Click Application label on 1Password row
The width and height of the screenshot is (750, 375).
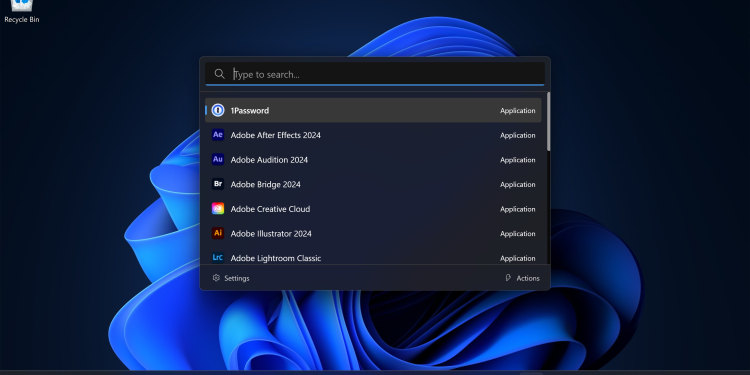[x=518, y=111]
